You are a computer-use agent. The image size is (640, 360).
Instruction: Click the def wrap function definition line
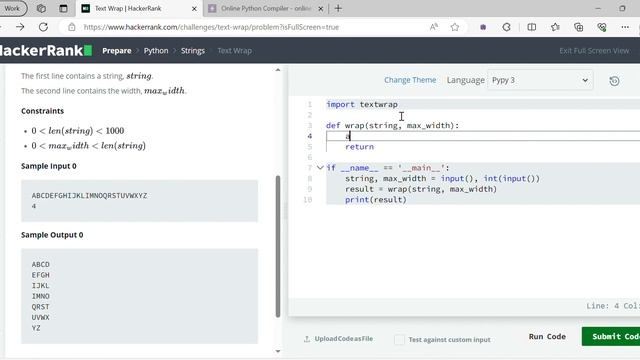393,126
